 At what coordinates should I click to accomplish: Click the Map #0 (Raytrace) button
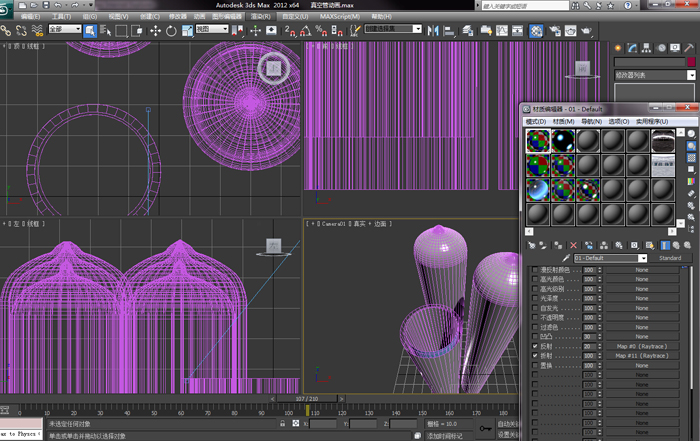click(642, 346)
